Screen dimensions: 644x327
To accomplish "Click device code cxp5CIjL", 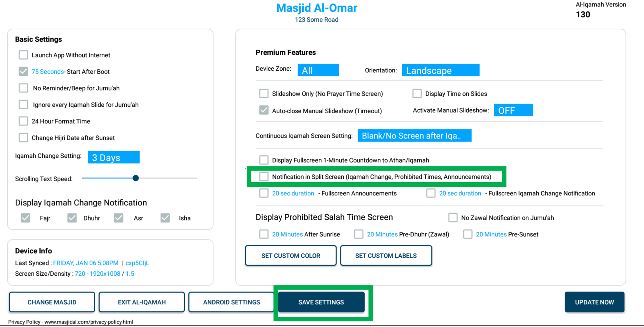I will tap(137, 263).
